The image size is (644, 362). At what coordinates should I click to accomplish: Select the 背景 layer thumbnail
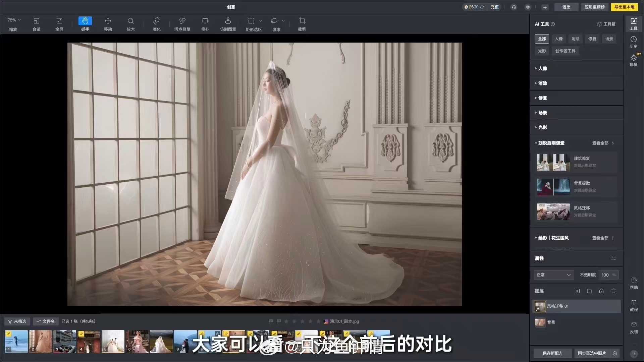(x=540, y=322)
